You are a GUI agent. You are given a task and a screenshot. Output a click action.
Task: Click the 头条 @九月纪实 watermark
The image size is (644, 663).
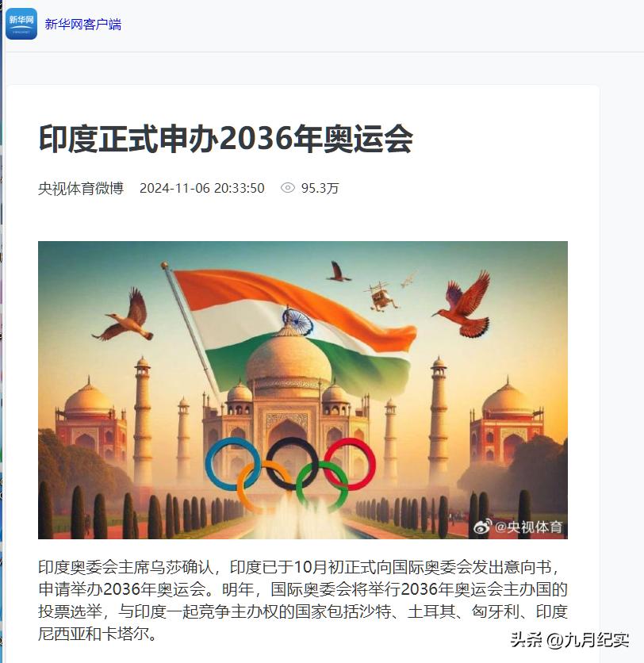(x=569, y=640)
